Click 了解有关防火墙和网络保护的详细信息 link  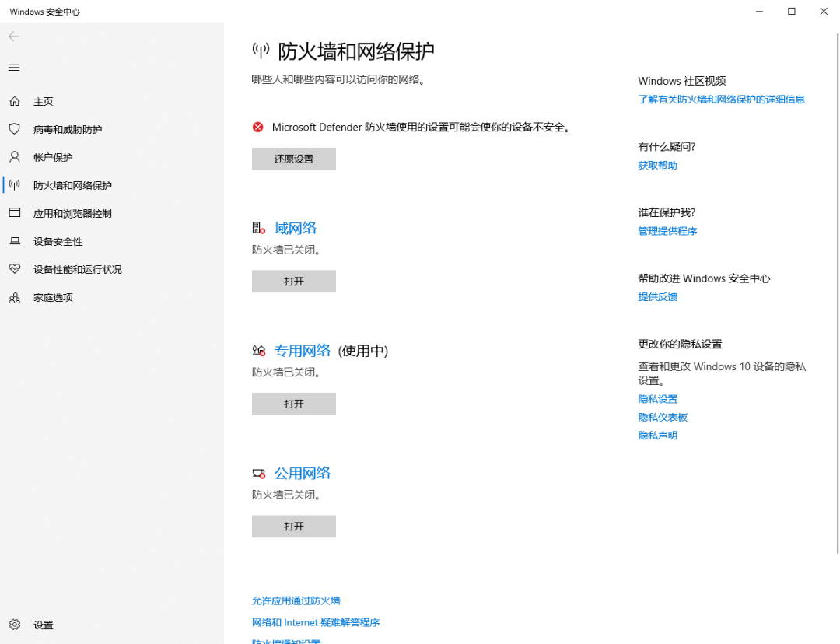(x=721, y=99)
